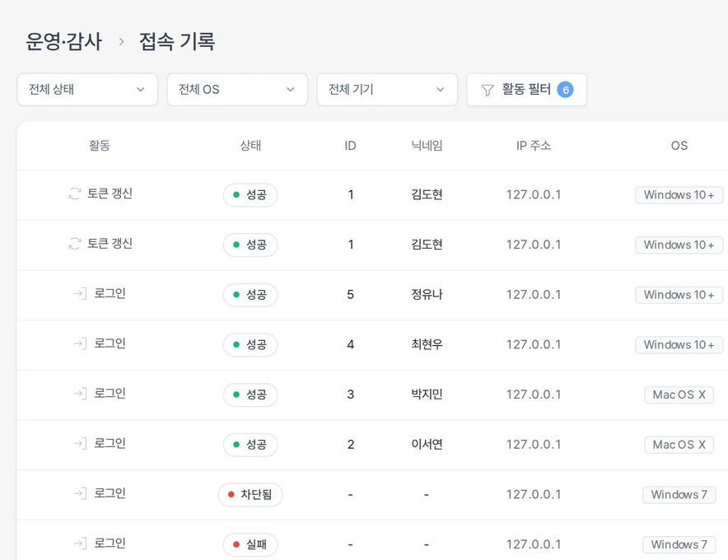Select the nickname 최현우
The width and height of the screenshot is (728, 560).
point(427,344)
